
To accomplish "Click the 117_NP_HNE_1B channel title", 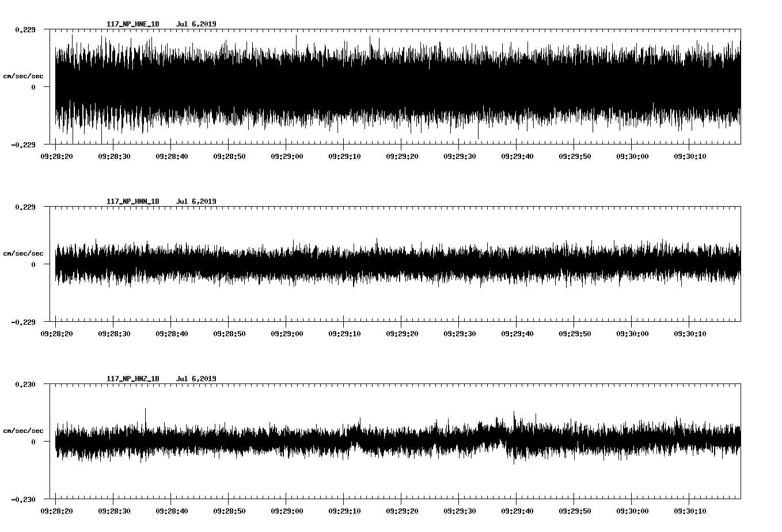I will pos(132,24).
